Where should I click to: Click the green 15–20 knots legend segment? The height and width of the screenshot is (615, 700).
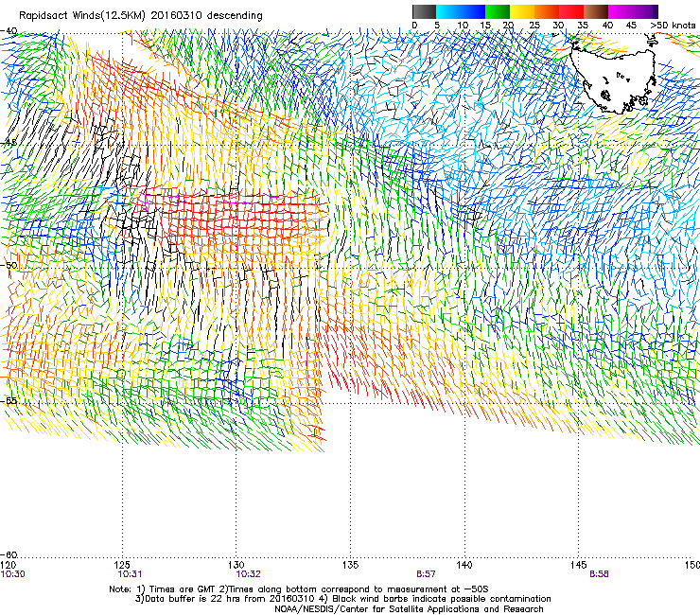498,11
